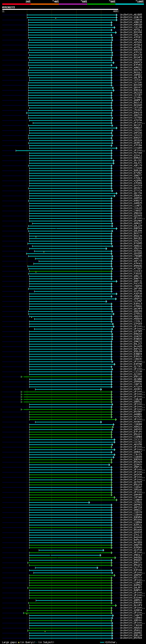Select the UniRef100_P60520 label
Image resolution: width=146 pixels, height=644 pixels.
click(131, 417)
